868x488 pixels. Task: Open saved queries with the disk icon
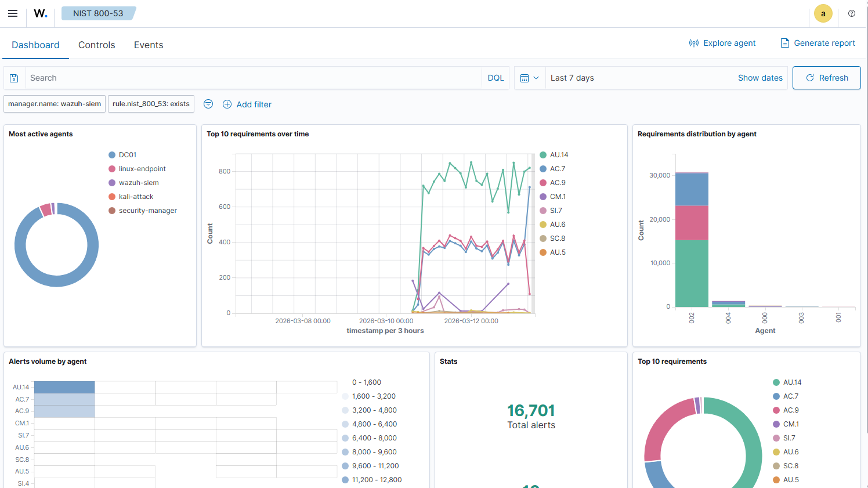(14, 77)
